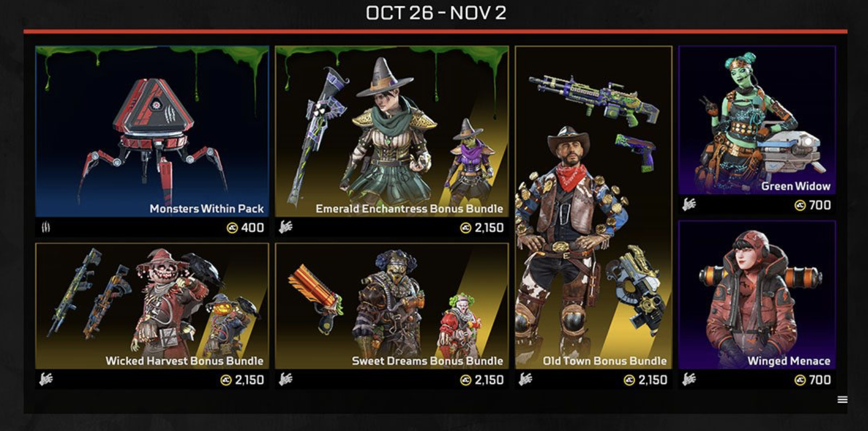This screenshot has height=431, width=868.
Task: Click the hand icon under Wicked Harvest bundle
Action: [x=46, y=379]
